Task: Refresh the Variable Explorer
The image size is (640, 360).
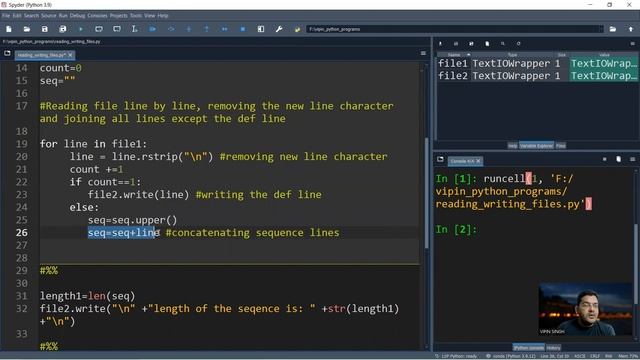Action: coord(518,44)
